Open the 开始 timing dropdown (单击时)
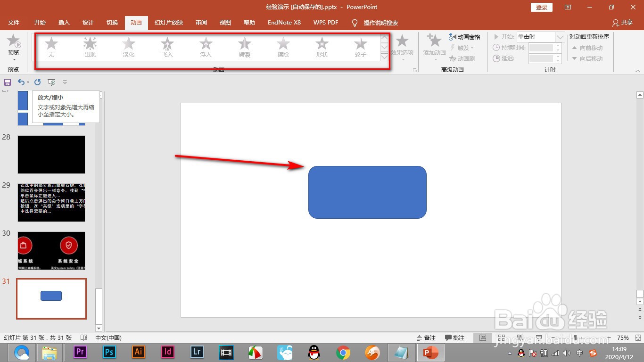The image size is (644, 362). click(560, 37)
